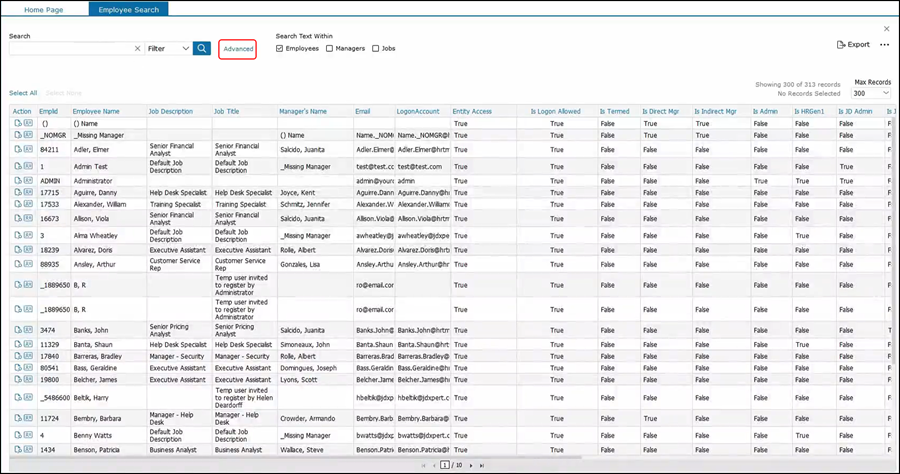The image size is (900, 474).
Task: Clear the search box with X icon
Action: click(137, 48)
